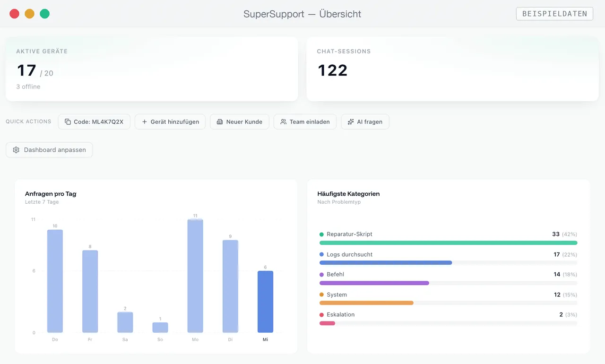Click the 'Letzte 7 Tage' subtitle
The width and height of the screenshot is (605, 364).
[x=42, y=202]
